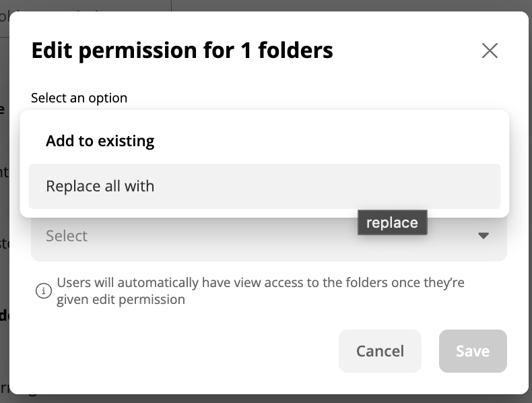Click the 'Edit permission for 1 folders' heading
The image size is (532, 403).
pos(182,51)
